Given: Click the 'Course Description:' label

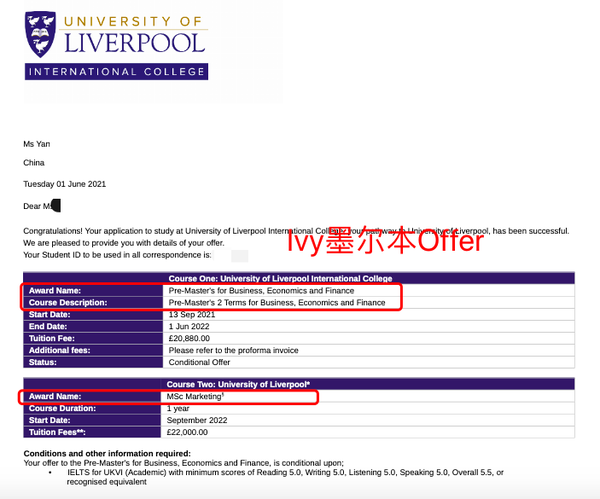Looking at the screenshot, I should 68,302.
